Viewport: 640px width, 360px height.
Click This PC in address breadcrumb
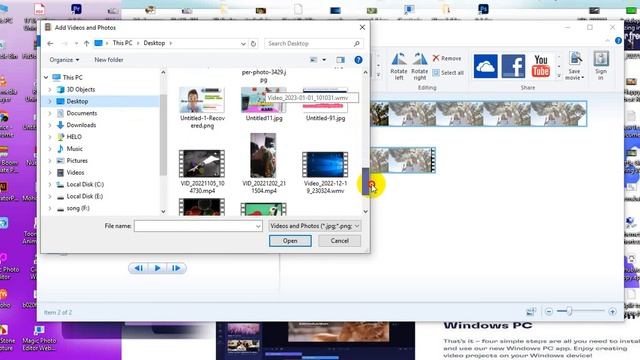pos(122,43)
